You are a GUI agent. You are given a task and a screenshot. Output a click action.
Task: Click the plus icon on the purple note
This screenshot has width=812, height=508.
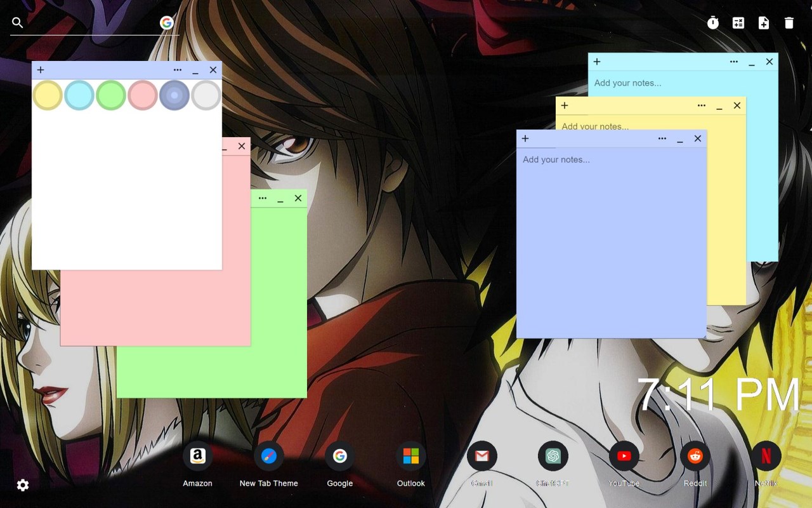pyautogui.click(x=525, y=138)
